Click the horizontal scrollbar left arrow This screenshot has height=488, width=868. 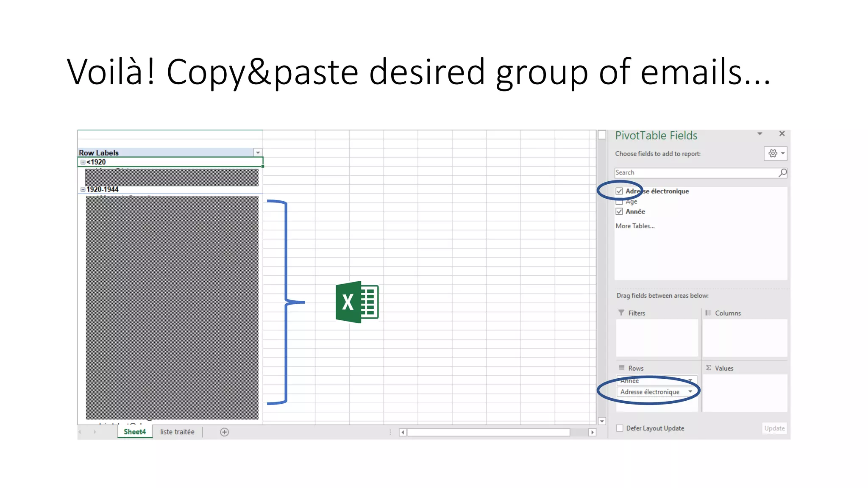pos(403,432)
